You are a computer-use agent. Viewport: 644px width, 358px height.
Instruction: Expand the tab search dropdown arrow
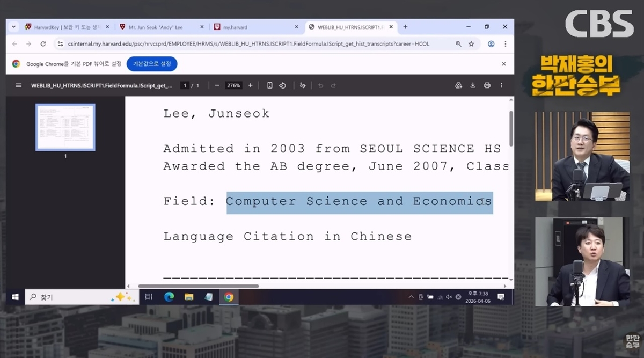tap(14, 27)
